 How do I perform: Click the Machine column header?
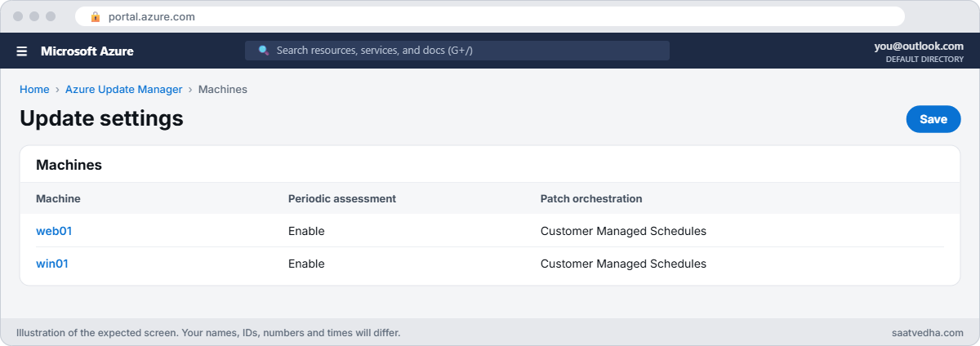pyautogui.click(x=58, y=198)
